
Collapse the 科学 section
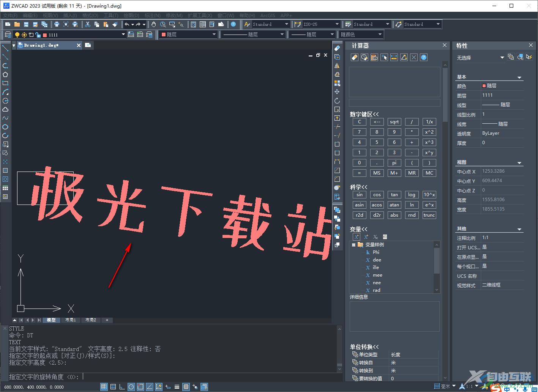click(359, 187)
